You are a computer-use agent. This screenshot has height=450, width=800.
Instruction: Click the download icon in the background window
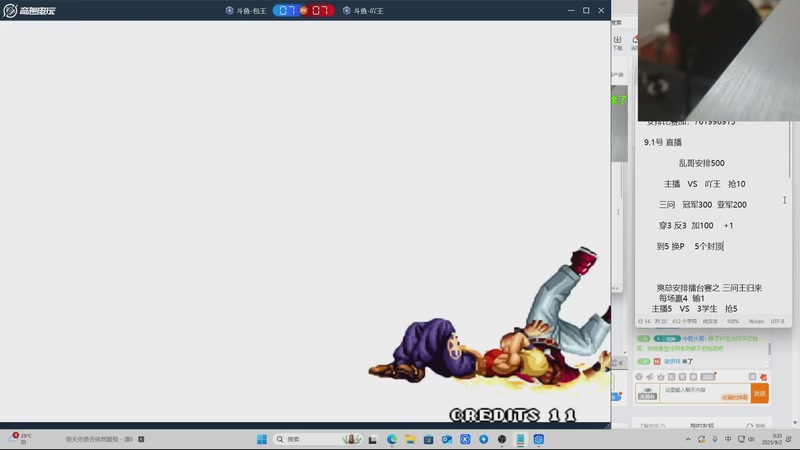[x=617, y=42]
